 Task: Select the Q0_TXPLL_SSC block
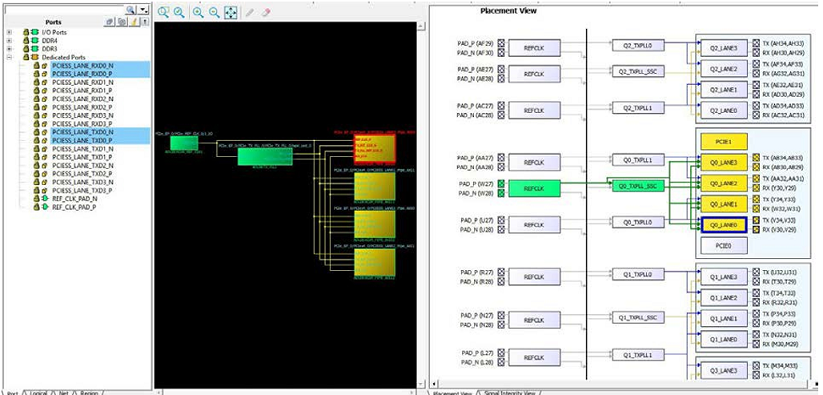(638, 186)
